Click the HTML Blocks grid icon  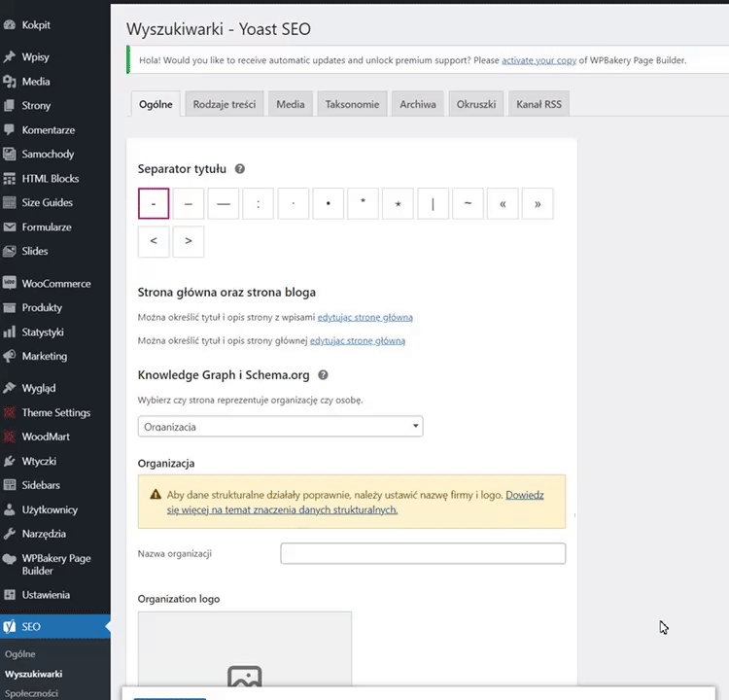10,179
